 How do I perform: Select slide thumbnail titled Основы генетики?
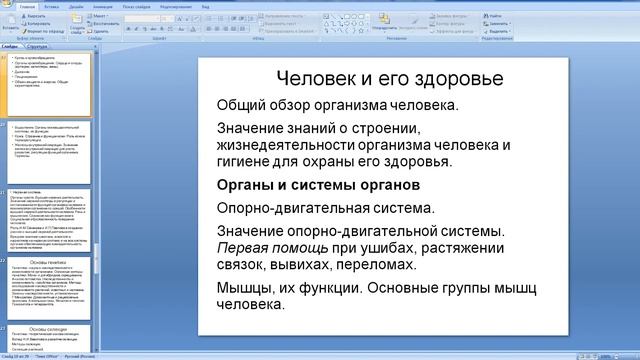click(49, 288)
